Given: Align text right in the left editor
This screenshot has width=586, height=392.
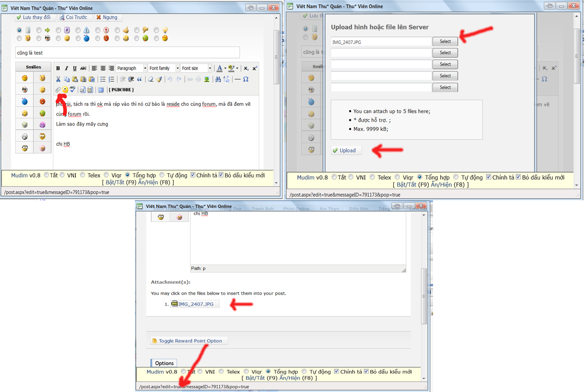Looking at the screenshot, I should 111,68.
